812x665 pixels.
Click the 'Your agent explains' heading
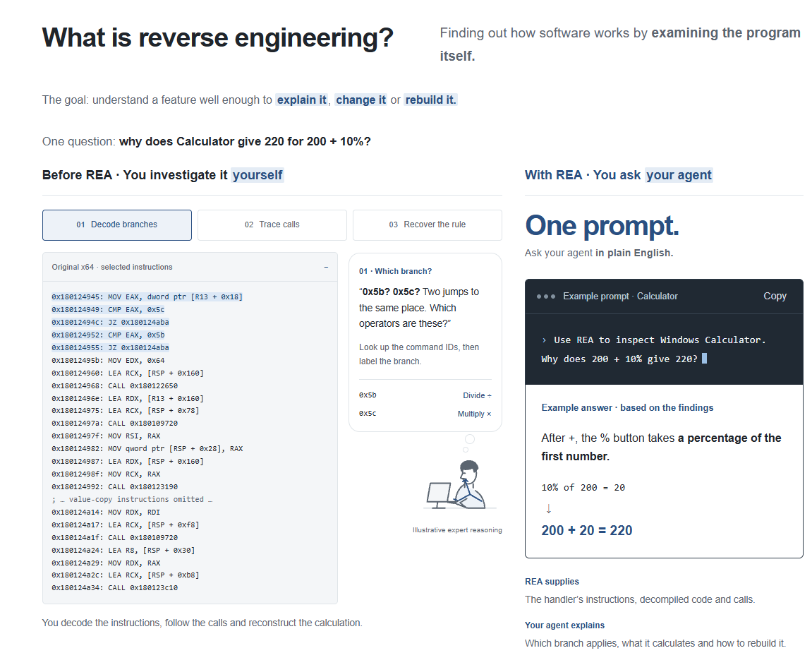click(564, 625)
